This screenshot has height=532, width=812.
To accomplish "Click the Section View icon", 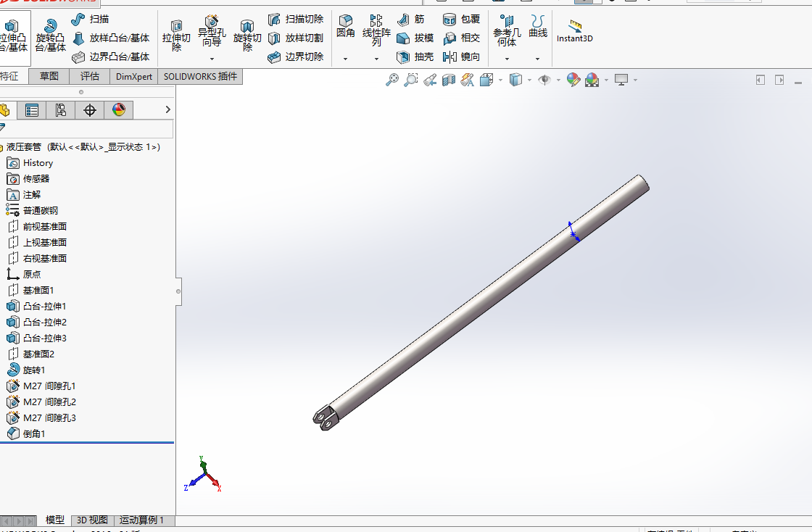I will pos(449,80).
